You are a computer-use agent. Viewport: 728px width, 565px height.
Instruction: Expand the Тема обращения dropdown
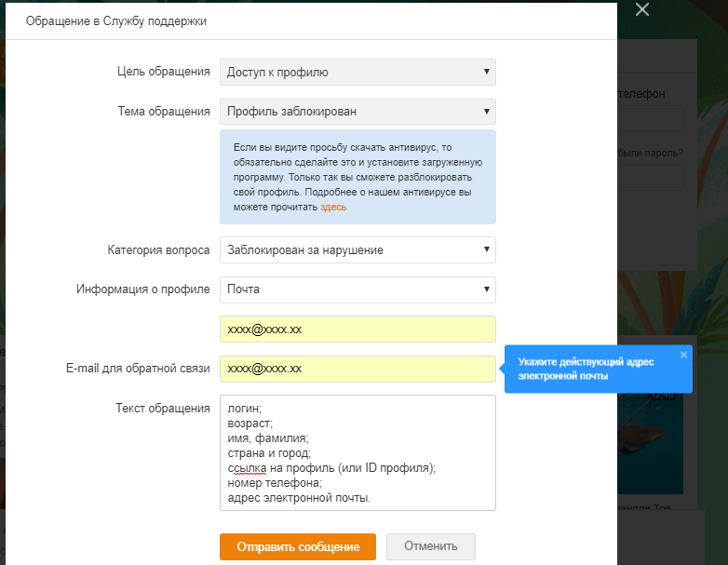pyautogui.click(x=357, y=112)
